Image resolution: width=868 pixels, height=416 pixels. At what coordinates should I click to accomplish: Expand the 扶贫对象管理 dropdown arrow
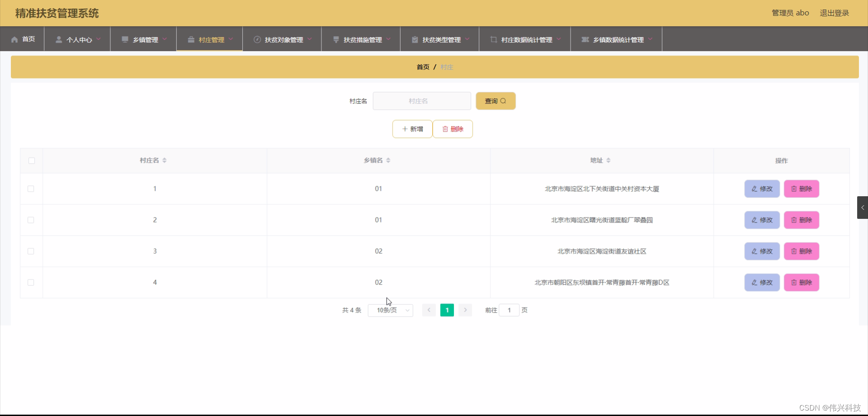coord(310,39)
